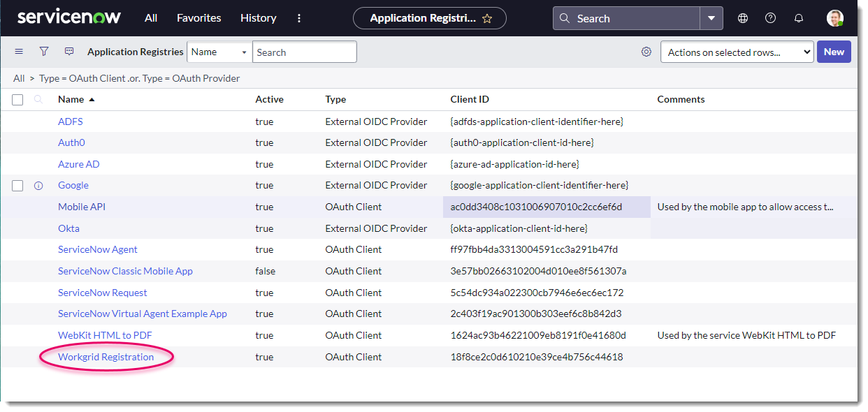Open the Mobile API record link
Screen dimensions: 868x412
82,207
